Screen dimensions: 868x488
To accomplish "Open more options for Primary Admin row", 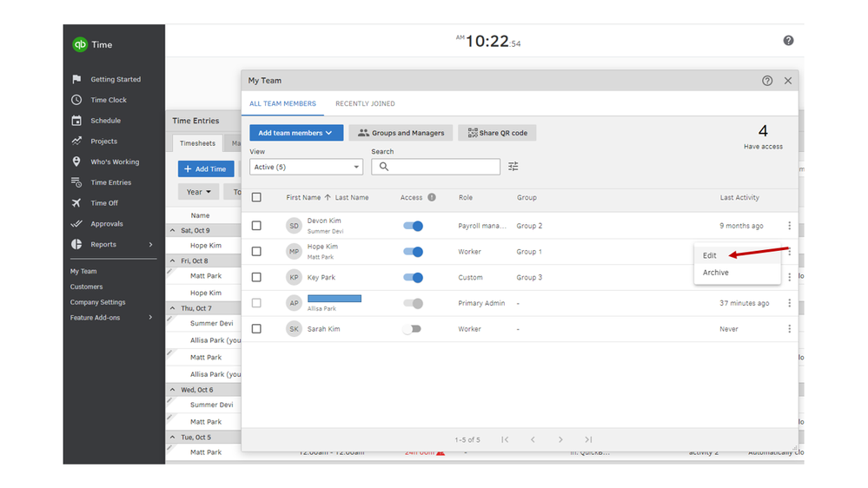I will click(x=790, y=303).
